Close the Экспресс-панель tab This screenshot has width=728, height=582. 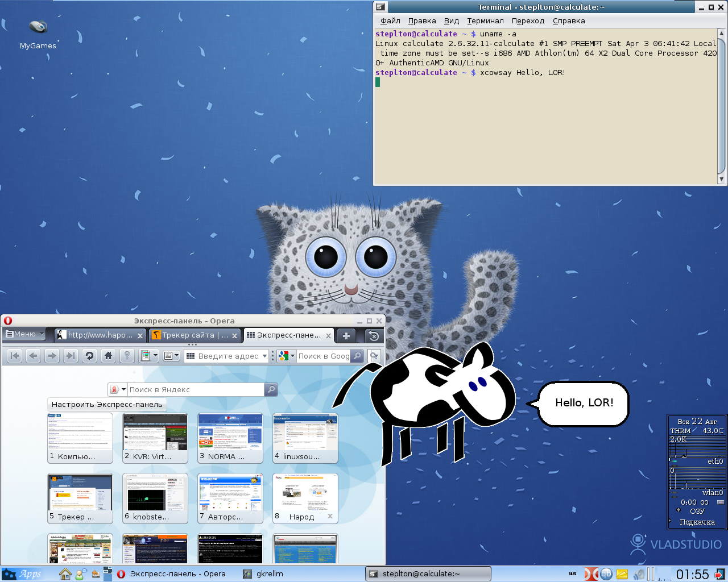pos(328,336)
